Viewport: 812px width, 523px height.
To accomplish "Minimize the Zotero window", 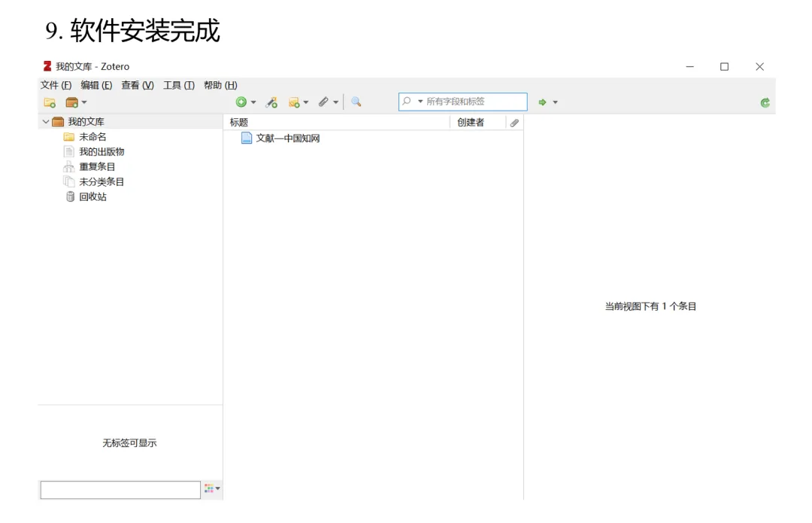I will (689, 66).
